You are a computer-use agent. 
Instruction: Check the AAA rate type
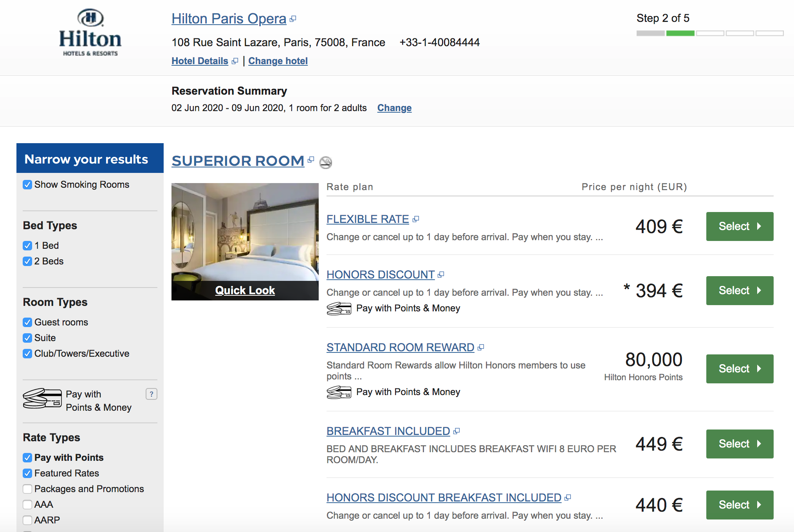27,505
